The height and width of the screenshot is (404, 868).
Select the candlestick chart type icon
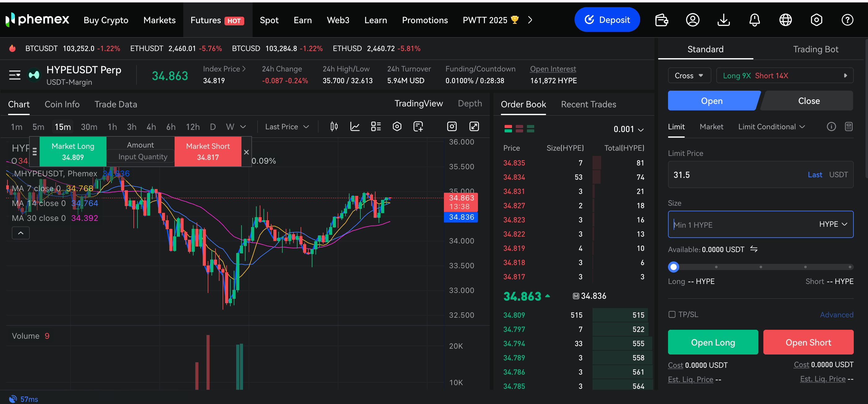334,127
